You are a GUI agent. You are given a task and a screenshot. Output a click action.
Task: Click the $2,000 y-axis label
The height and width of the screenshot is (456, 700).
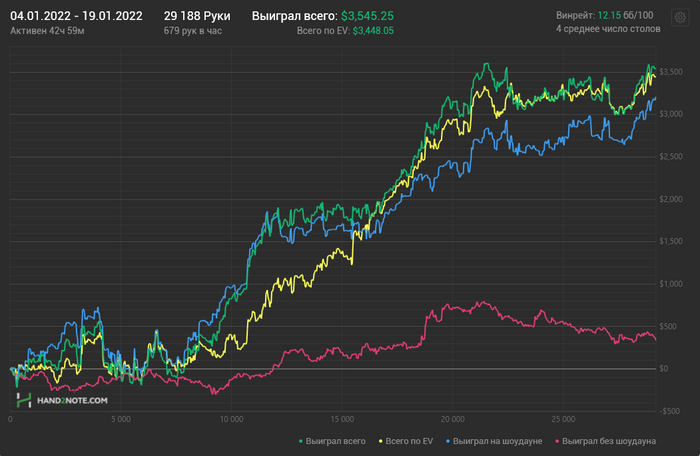click(671, 199)
